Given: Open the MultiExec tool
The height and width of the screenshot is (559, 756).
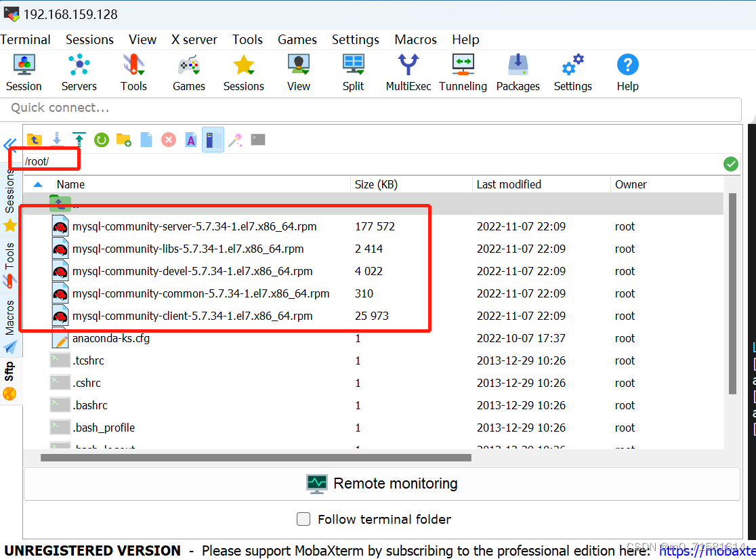Looking at the screenshot, I should pos(408,71).
